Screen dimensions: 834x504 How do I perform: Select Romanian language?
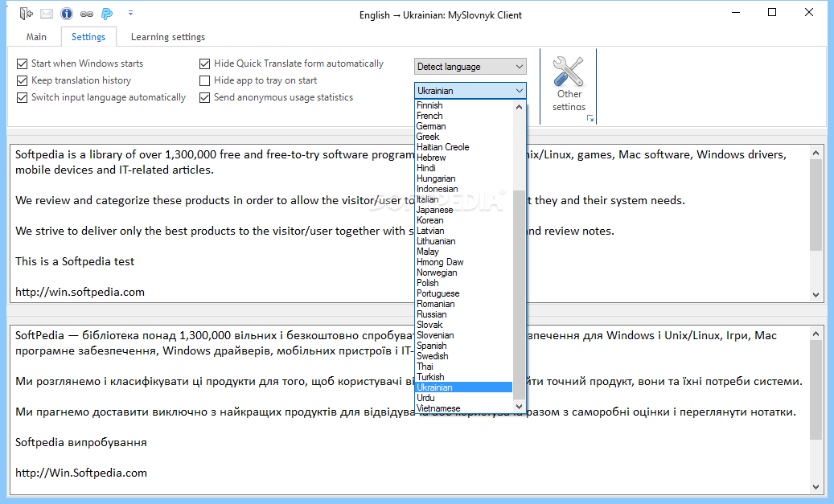pyautogui.click(x=463, y=304)
